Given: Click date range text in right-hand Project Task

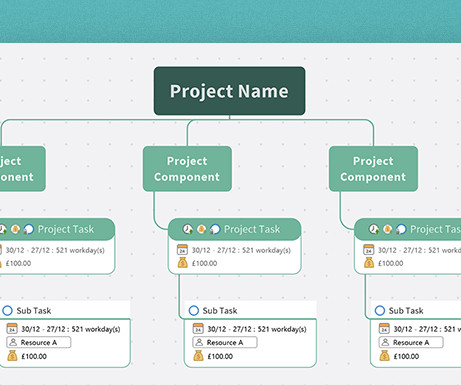Looking at the screenshot, I should 419,250.
